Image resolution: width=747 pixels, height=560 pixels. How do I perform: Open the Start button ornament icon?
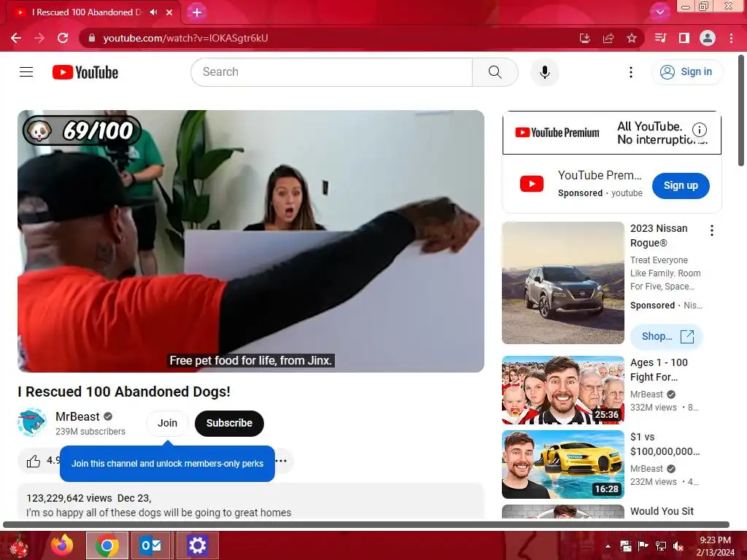(19, 545)
